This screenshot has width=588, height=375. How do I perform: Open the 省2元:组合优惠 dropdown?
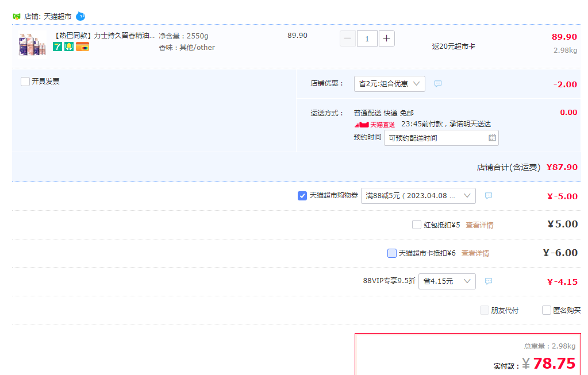pos(390,83)
